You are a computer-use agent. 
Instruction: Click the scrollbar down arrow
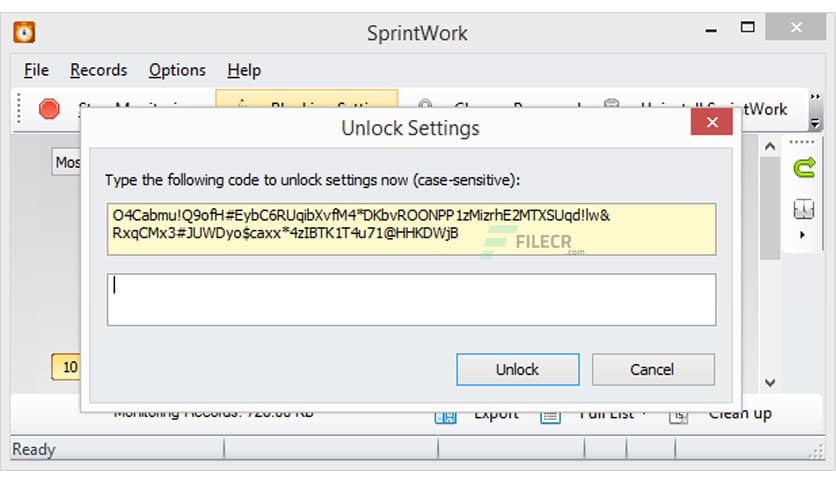[x=770, y=382]
